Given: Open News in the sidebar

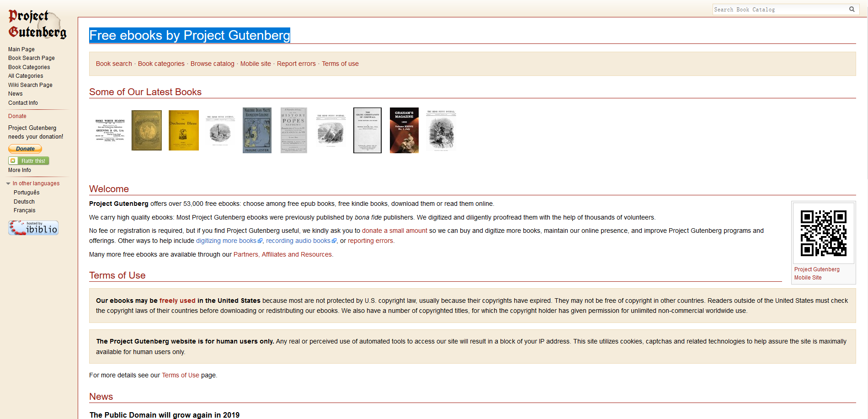Looking at the screenshot, I should pos(16,94).
